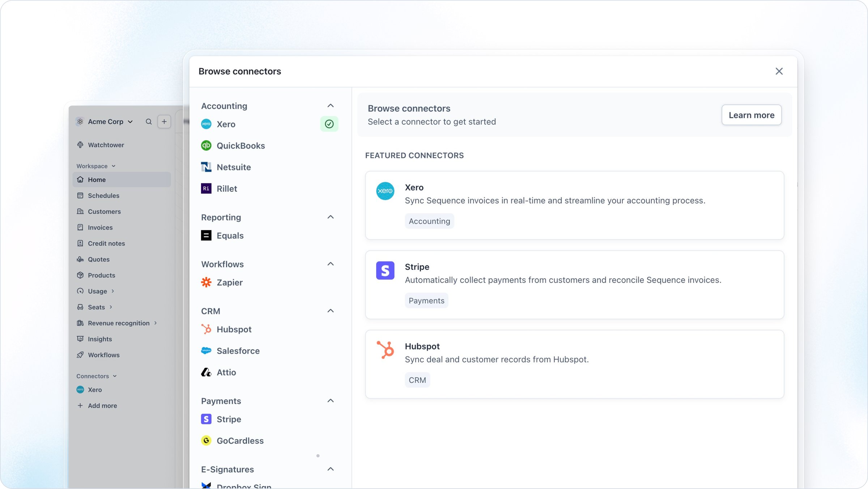Viewport: 868px width, 489px height.
Task: Click the search icon next to Acme Corp
Action: (149, 122)
